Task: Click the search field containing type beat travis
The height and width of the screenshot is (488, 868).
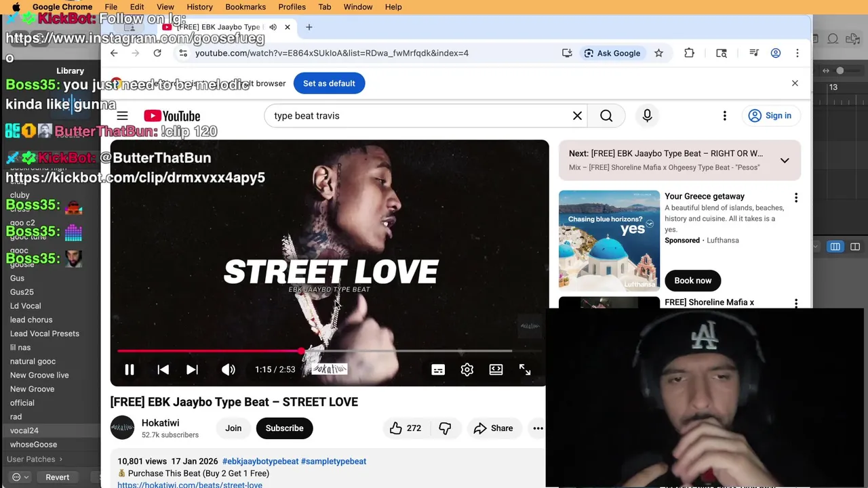Action: pyautogui.click(x=418, y=116)
